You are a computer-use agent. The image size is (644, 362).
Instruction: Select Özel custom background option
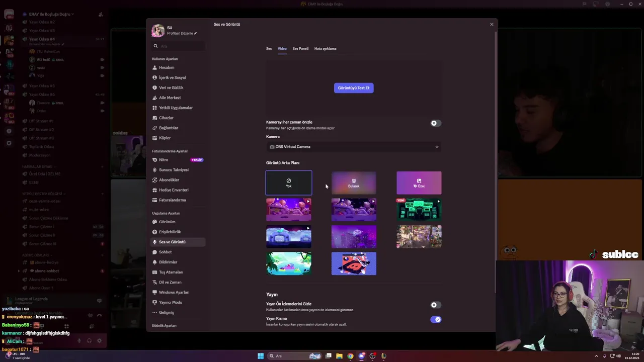click(419, 183)
